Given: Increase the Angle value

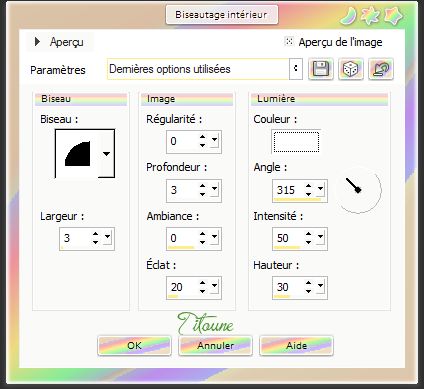Looking at the screenshot, I should (x=308, y=186).
